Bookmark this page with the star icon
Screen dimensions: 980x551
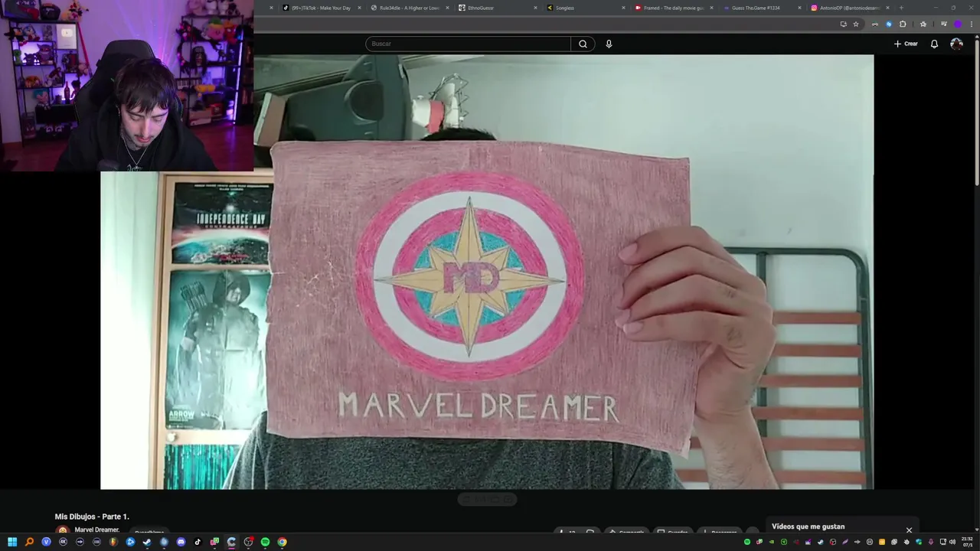856,24
